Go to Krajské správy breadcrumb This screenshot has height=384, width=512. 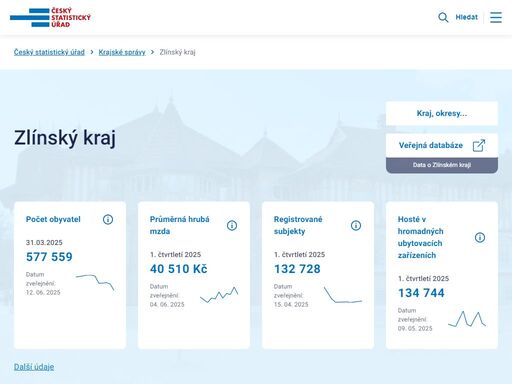pyautogui.click(x=122, y=52)
